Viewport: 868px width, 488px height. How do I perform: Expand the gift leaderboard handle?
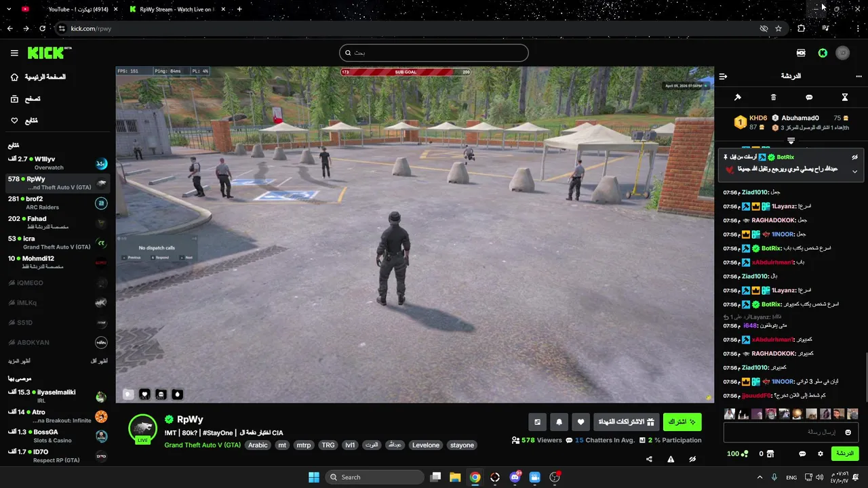point(791,141)
